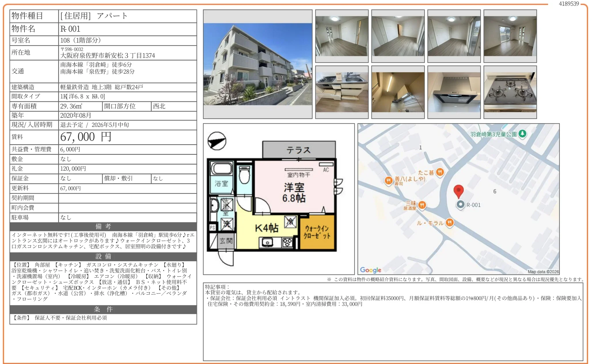This screenshot has width=592, height=364.
Task: Click the walk-in closet area on floor plan
Action: tap(317, 232)
